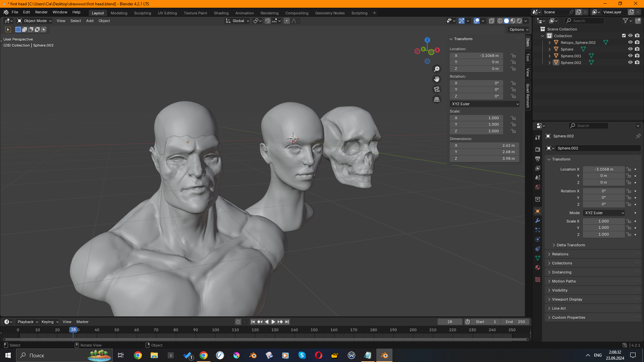
Task: Switch to the Sculpting workspace tab
Action: [x=143, y=13]
